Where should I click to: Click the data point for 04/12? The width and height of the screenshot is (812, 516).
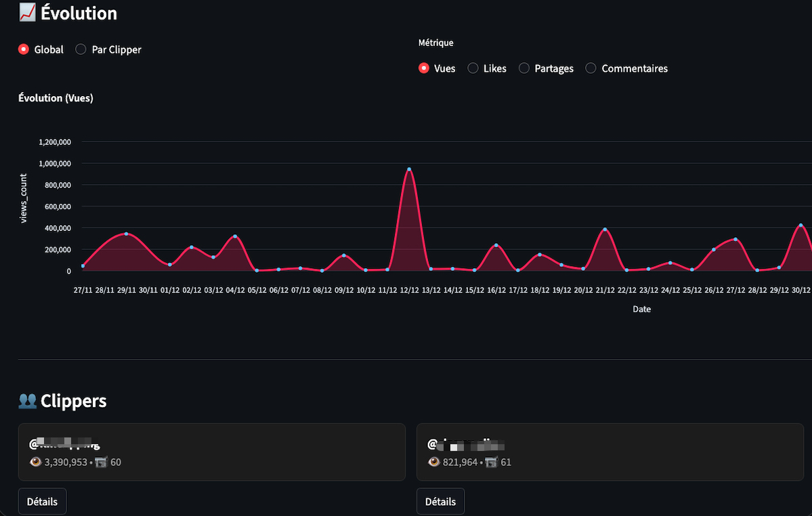[x=235, y=236]
